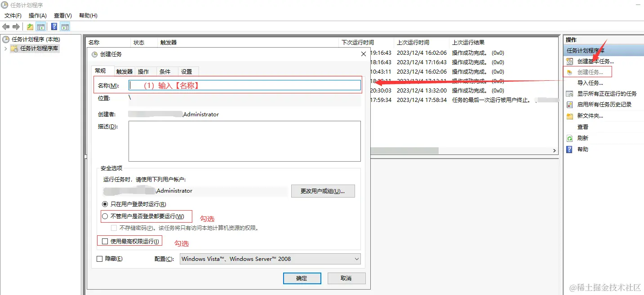Open the 操作(A) menu
The image size is (644, 295).
coord(38,16)
